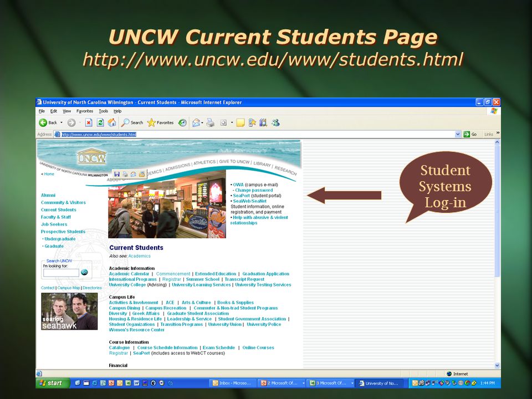Launch Excel from the quick launch bar
This screenshot has height=399, width=532.
pos(128,383)
